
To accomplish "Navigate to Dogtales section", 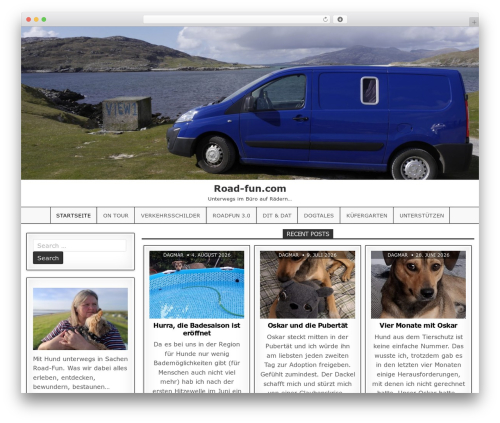I will (319, 216).
